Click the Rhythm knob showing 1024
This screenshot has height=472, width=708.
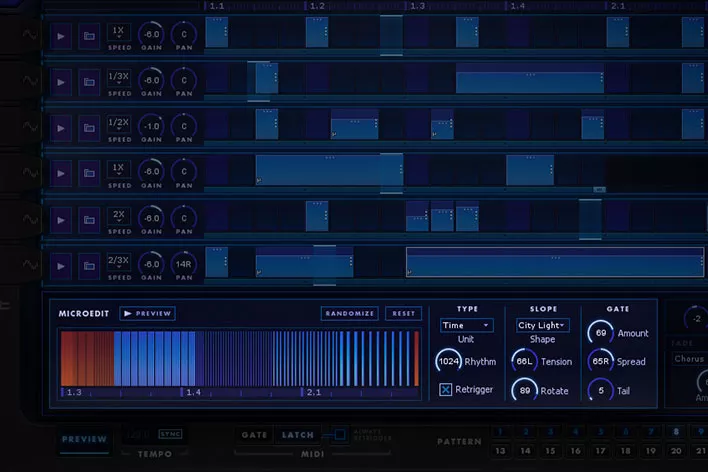[449, 361]
